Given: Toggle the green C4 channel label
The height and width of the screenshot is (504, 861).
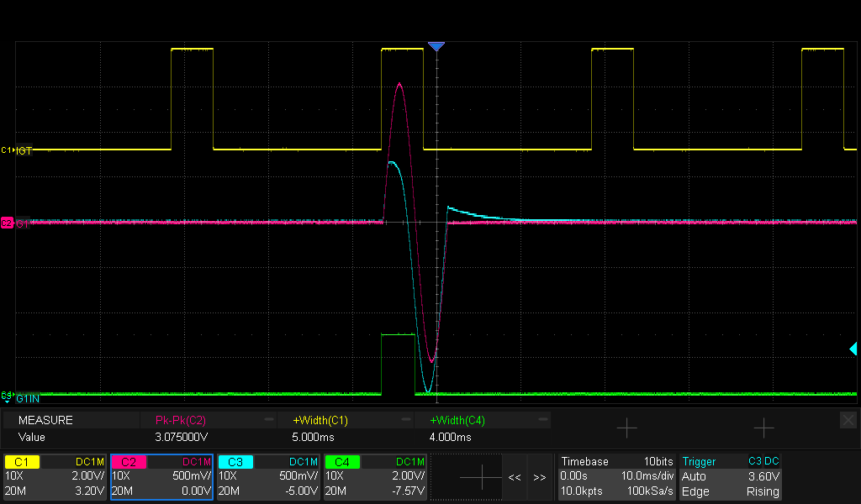Looking at the screenshot, I should [342, 462].
